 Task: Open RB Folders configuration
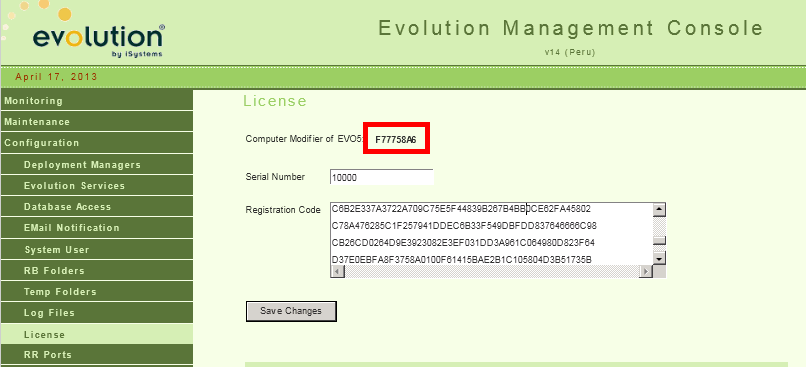pyautogui.click(x=97, y=270)
